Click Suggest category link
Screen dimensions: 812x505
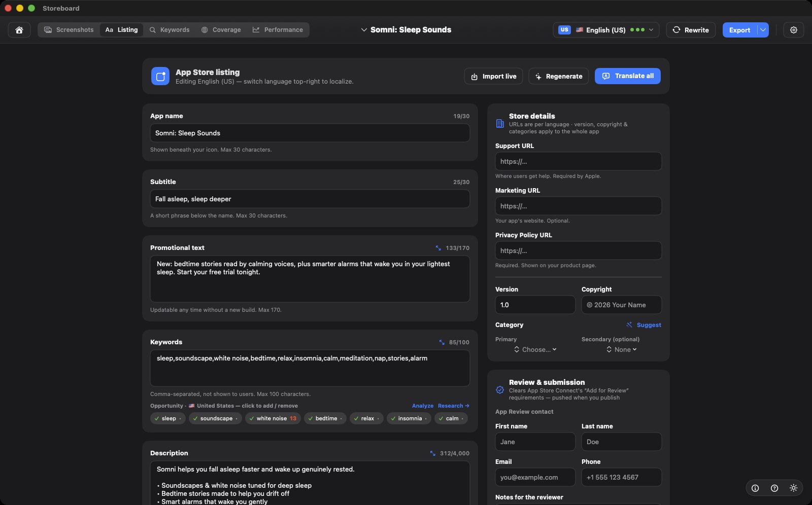[644, 325]
